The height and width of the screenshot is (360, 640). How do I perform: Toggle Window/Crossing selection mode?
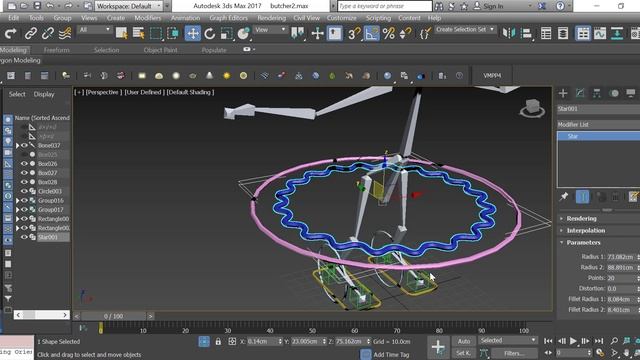click(173, 33)
